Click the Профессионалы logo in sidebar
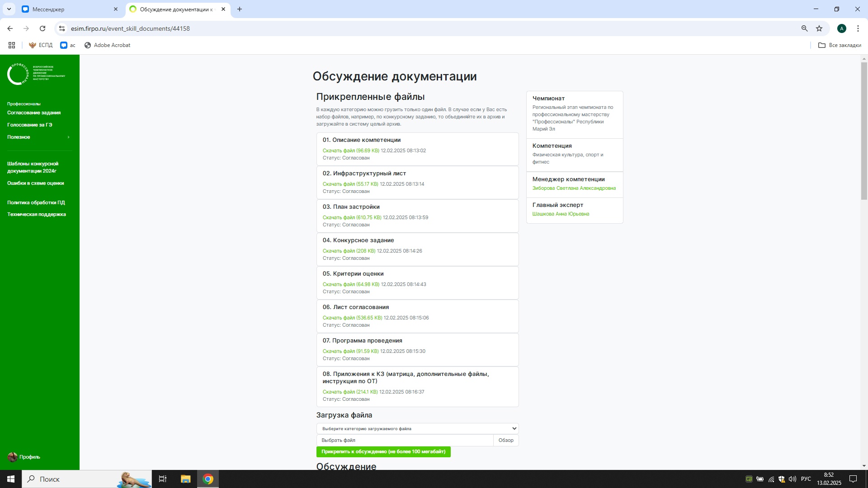Screen dimensions: 868x488 [36, 74]
